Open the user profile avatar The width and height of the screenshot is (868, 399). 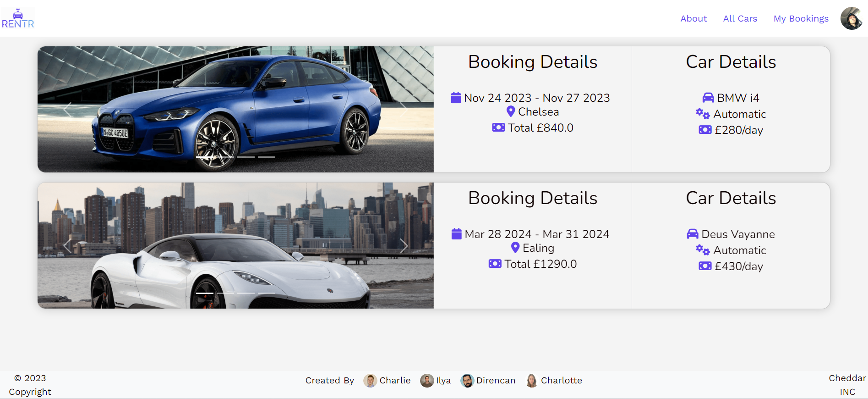pos(852,18)
